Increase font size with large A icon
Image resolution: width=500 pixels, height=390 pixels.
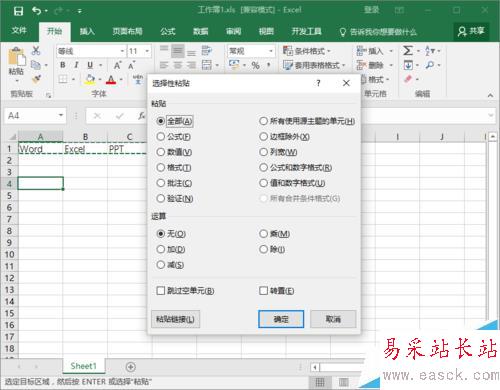[x=117, y=65]
